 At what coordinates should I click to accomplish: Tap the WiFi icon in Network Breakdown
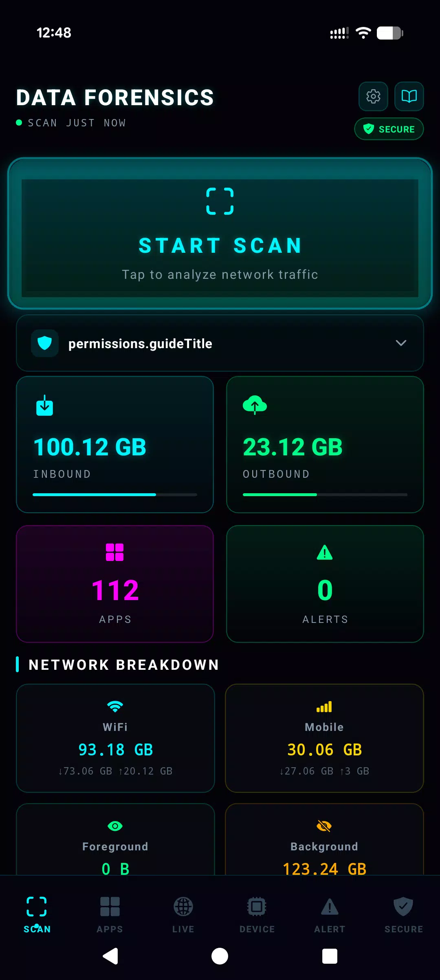[115, 706]
